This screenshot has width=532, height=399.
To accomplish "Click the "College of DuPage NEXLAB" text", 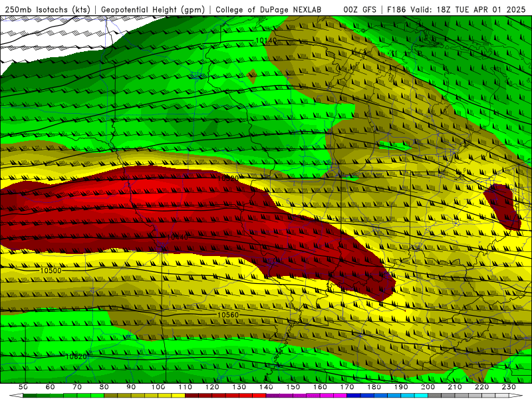I will (x=269, y=10).
